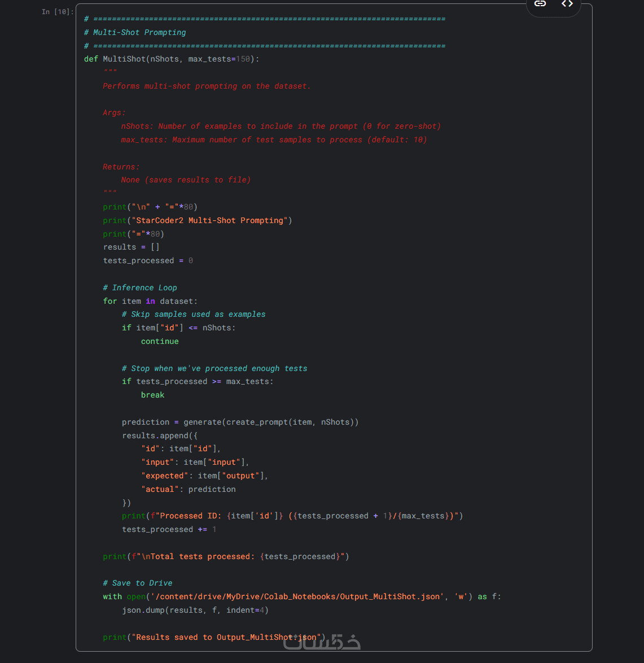Viewport: 644px width, 663px height.
Task: Click the 'Performs multi-shot prompting' docstring line
Action: click(x=207, y=86)
